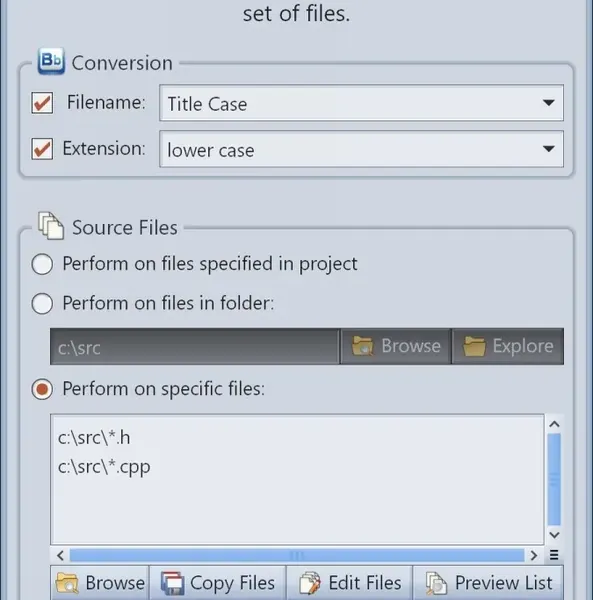Click the Edit Files button label
Image resolution: width=593 pixels, height=600 pixels.
pos(365,583)
